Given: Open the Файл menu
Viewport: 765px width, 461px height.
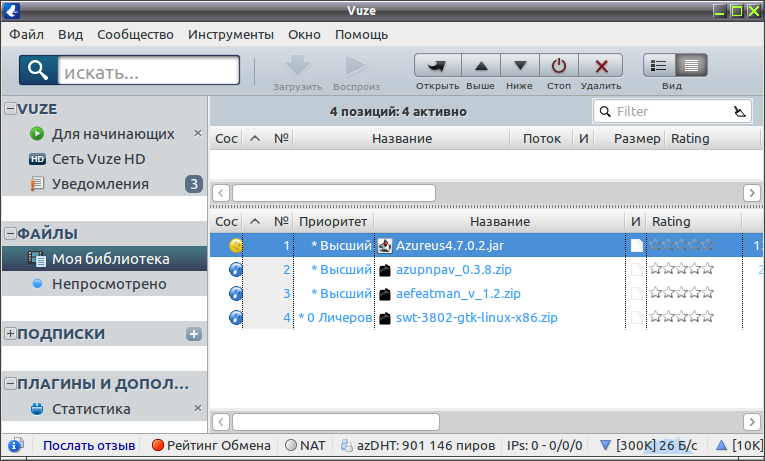Looking at the screenshot, I should (26, 35).
